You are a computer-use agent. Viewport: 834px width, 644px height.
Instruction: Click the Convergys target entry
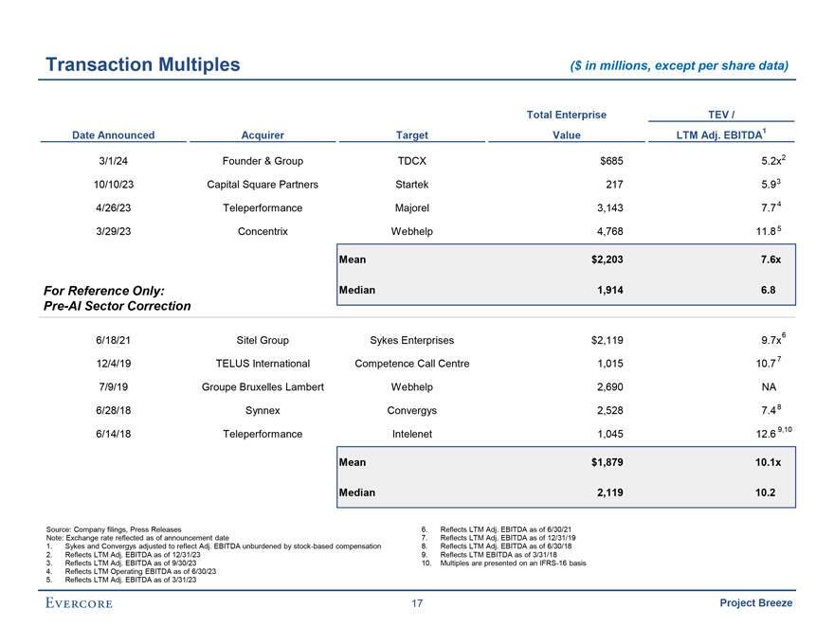411,410
